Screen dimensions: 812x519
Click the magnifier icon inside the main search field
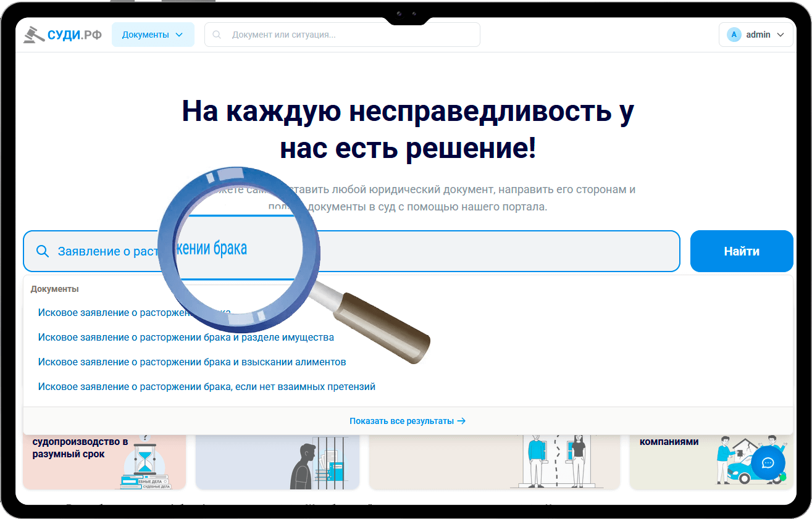pyautogui.click(x=42, y=251)
